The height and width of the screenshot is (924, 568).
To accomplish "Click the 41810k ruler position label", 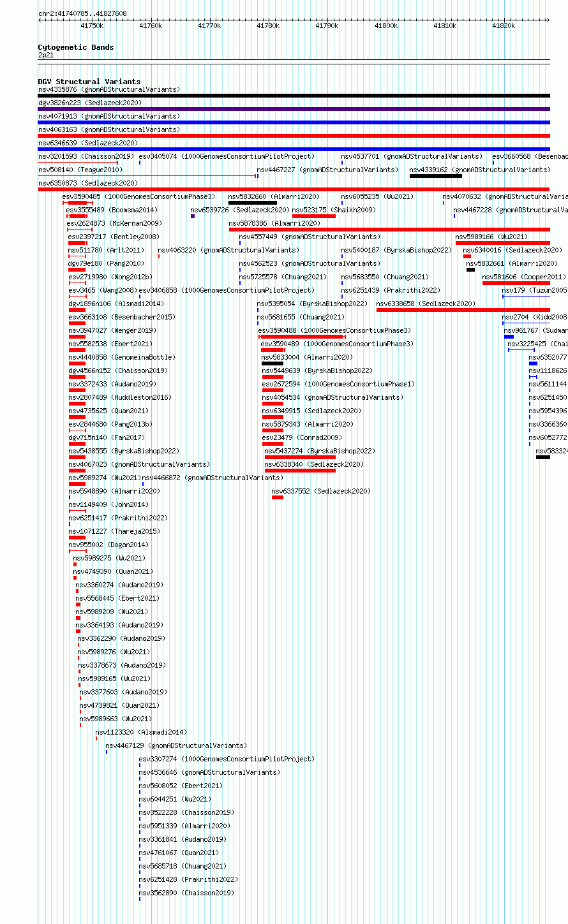I will coord(445,26).
